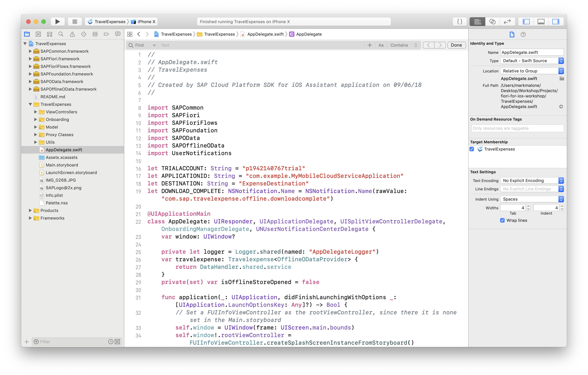The height and width of the screenshot is (375, 588).
Task: Open the Source Control navigator
Action: (38, 34)
